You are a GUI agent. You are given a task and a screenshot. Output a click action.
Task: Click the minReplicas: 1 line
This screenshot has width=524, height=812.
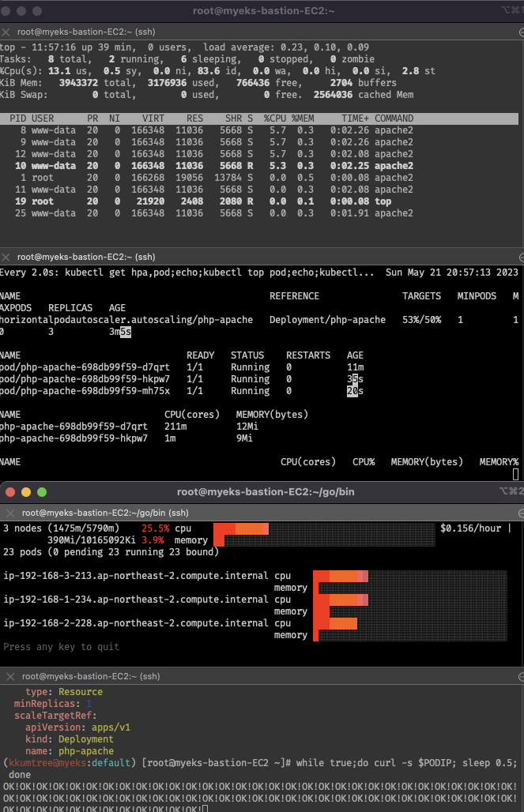[x=52, y=704]
